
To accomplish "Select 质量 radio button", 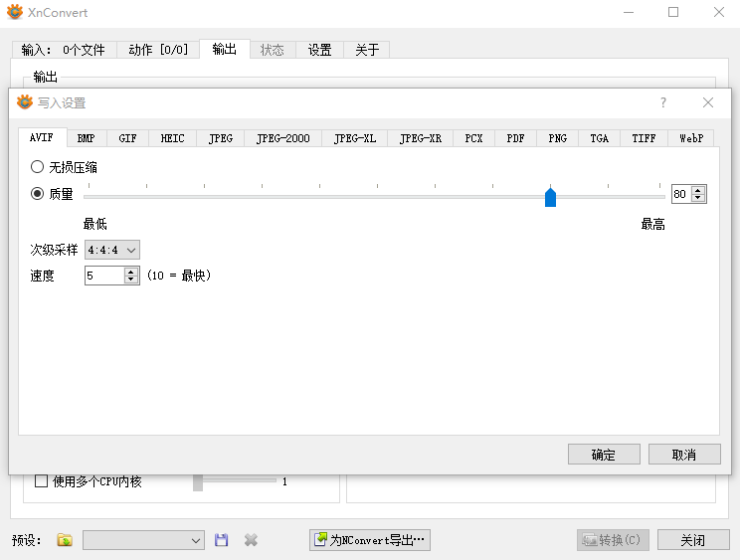I will 37,194.
